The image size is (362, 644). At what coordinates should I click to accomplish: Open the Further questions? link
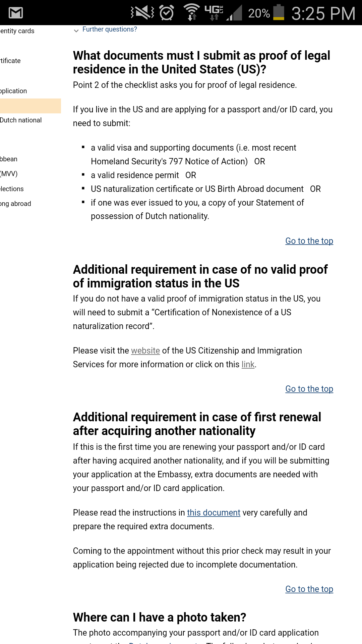pyautogui.click(x=110, y=30)
